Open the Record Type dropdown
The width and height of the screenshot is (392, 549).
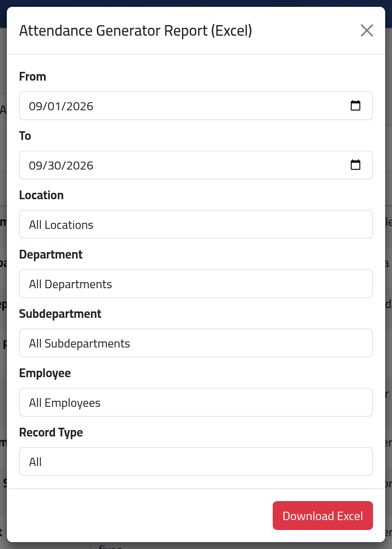(x=196, y=462)
